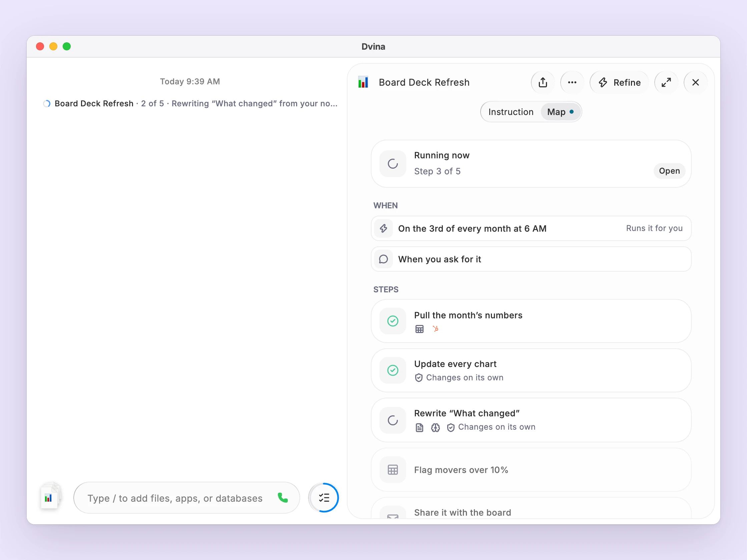Open the Rewrite "What changed" step
The image size is (747, 560).
point(531,420)
